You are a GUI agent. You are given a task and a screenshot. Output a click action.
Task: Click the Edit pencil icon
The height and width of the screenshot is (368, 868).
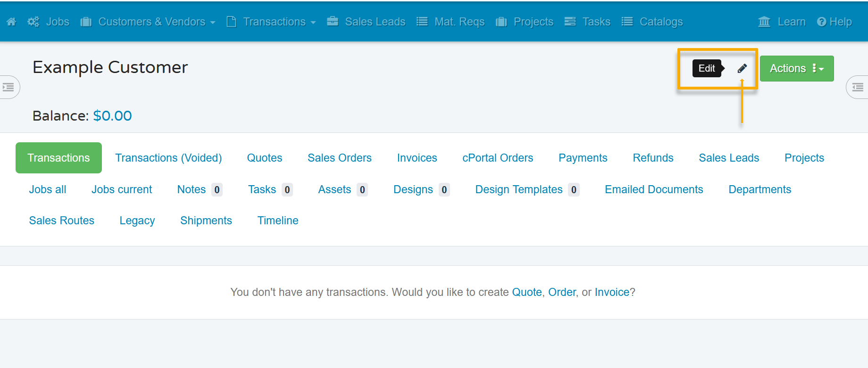[x=742, y=68]
